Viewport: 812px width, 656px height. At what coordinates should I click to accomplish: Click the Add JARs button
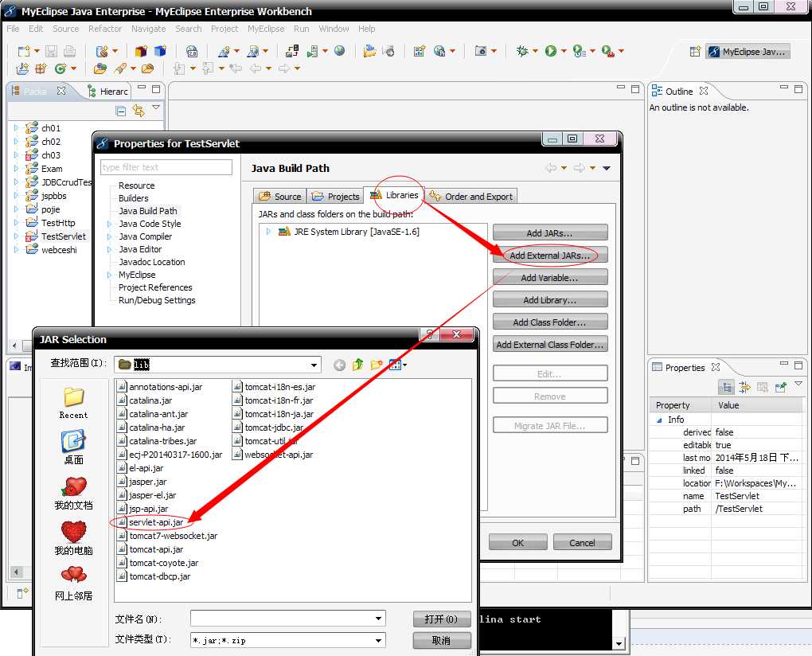point(550,233)
